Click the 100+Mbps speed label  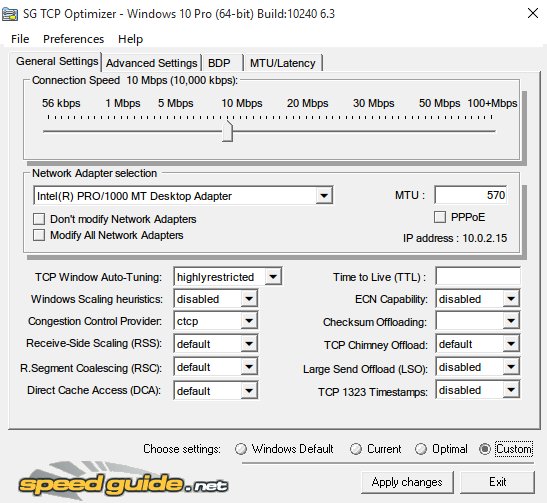pos(492,103)
